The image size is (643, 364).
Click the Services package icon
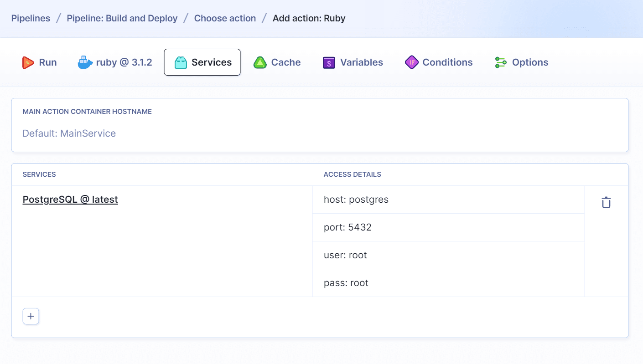181,62
